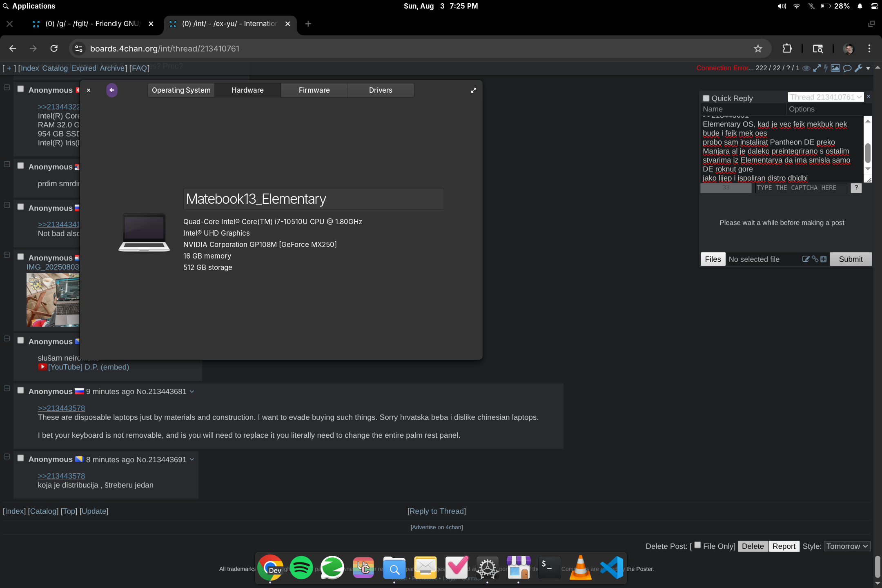Screen dimensions: 882x588
Task: Open the Terminal from the dock
Action: (x=549, y=568)
